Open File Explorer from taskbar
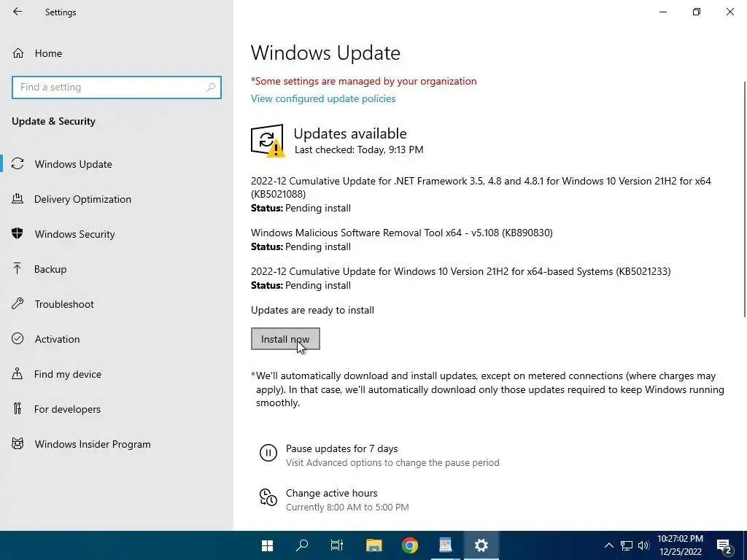The height and width of the screenshot is (560, 747). pyautogui.click(x=374, y=545)
